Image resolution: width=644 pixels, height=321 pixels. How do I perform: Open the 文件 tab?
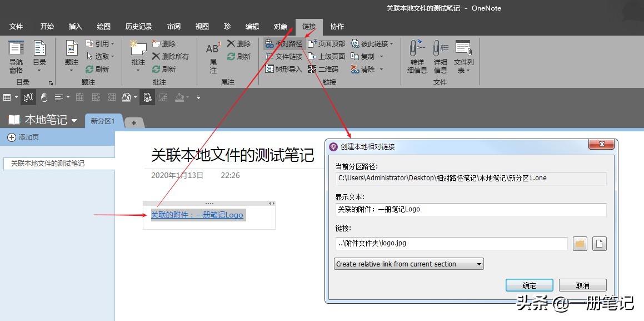point(16,26)
